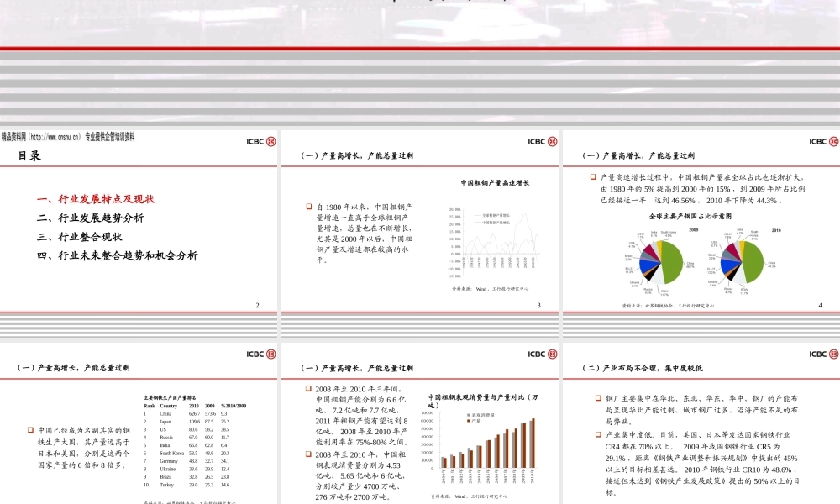Click bullet starting 产业集中度低
This screenshot has width=840, height=504.
pos(702,464)
